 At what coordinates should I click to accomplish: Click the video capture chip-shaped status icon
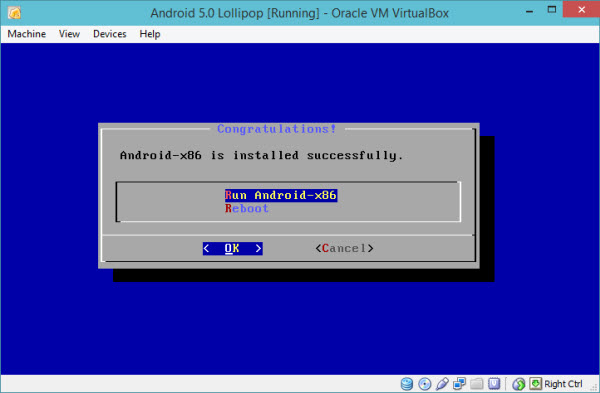(x=494, y=383)
